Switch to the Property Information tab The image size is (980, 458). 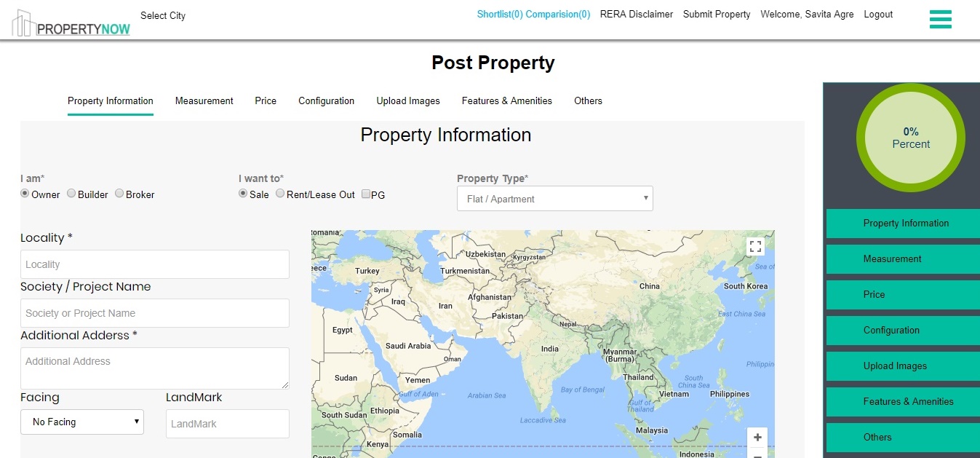click(x=111, y=101)
